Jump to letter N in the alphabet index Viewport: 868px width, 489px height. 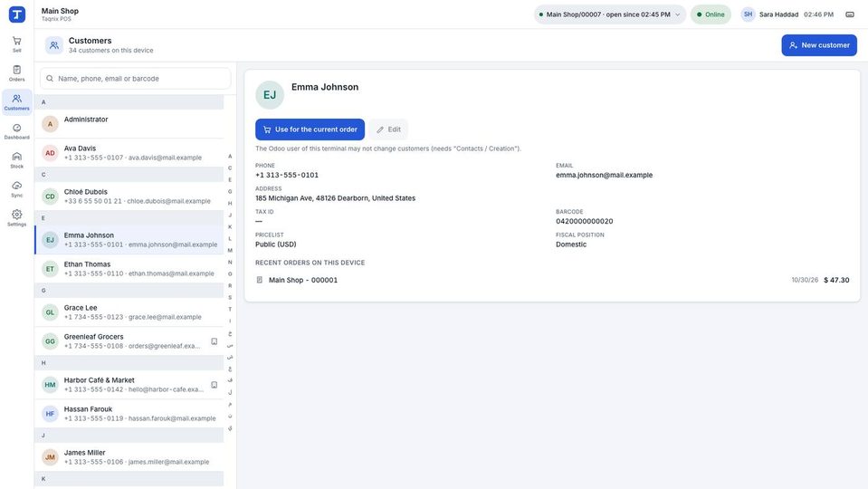[230, 262]
